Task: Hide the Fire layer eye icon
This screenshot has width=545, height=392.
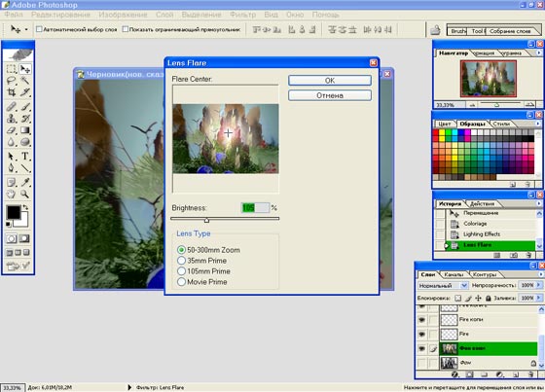Action: pyautogui.click(x=422, y=334)
